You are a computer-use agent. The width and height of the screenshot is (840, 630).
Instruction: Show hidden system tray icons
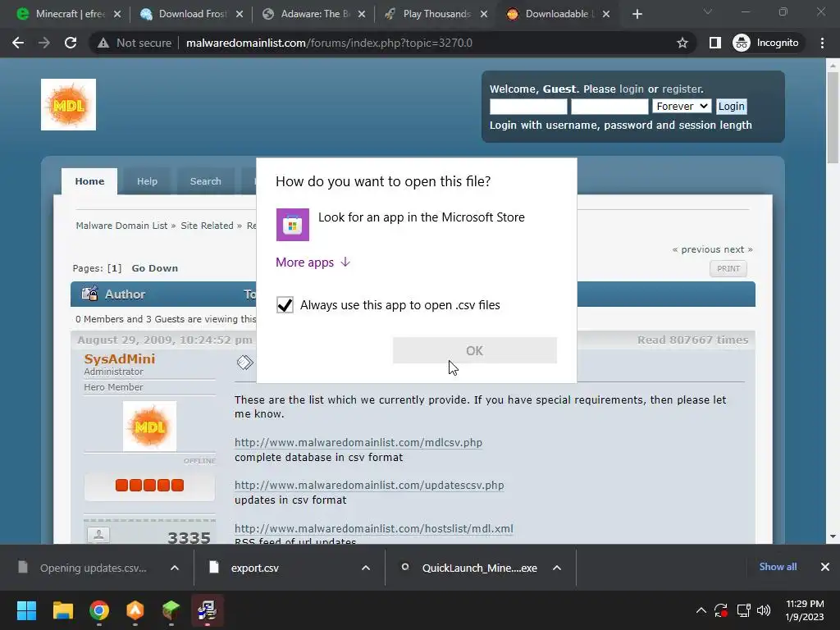pos(701,610)
